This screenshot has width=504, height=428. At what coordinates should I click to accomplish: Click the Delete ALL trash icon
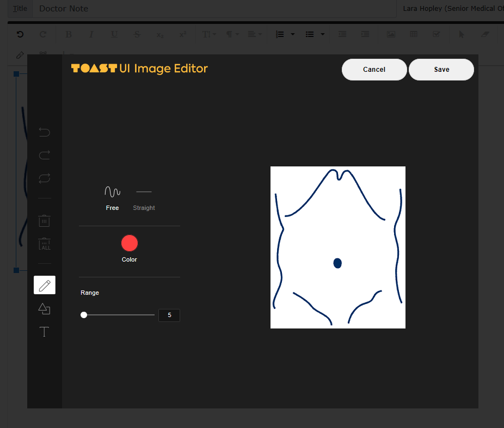pos(45,244)
